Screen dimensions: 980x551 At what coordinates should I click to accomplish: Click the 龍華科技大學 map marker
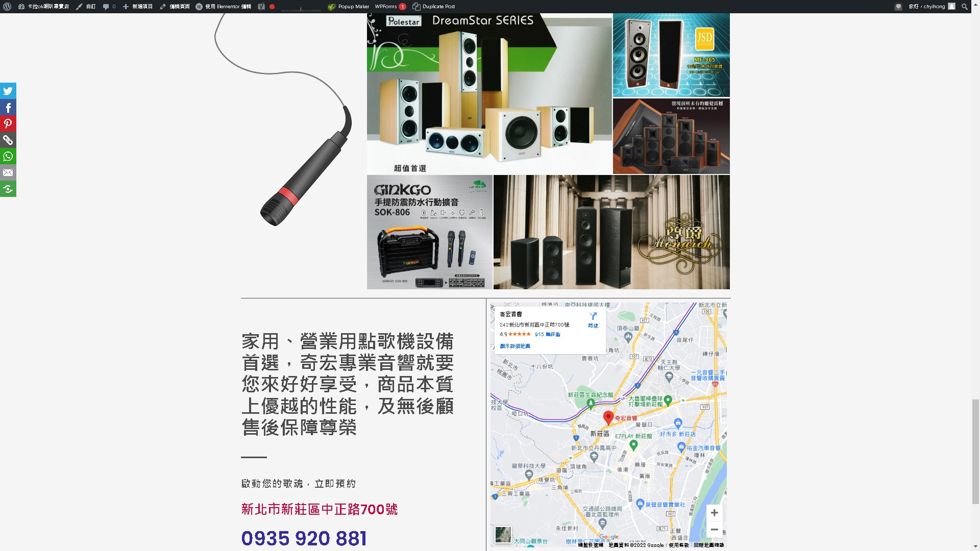(x=529, y=475)
